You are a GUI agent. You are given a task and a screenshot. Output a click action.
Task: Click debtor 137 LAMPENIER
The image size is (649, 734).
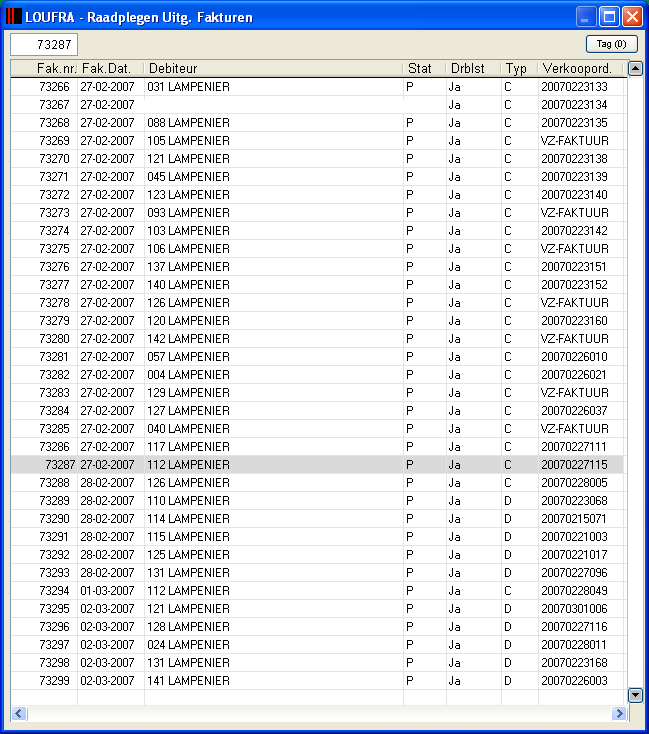pos(188,267)
